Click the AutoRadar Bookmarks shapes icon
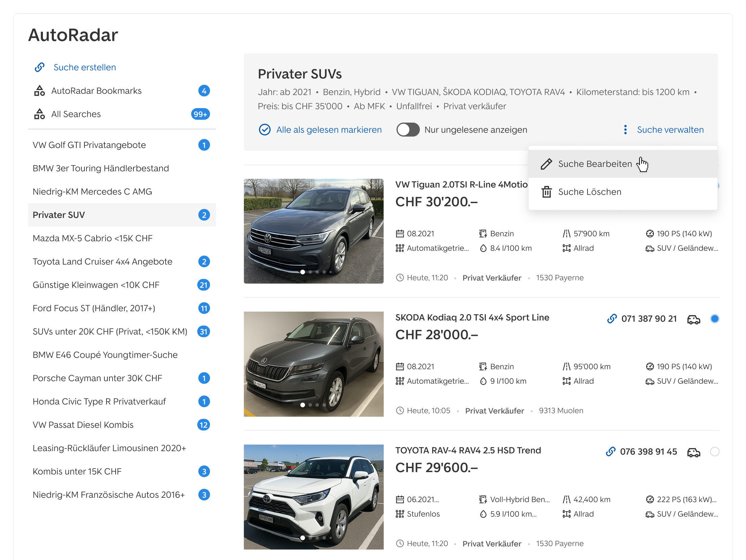 pyautogui.click(x=40, y=91)
